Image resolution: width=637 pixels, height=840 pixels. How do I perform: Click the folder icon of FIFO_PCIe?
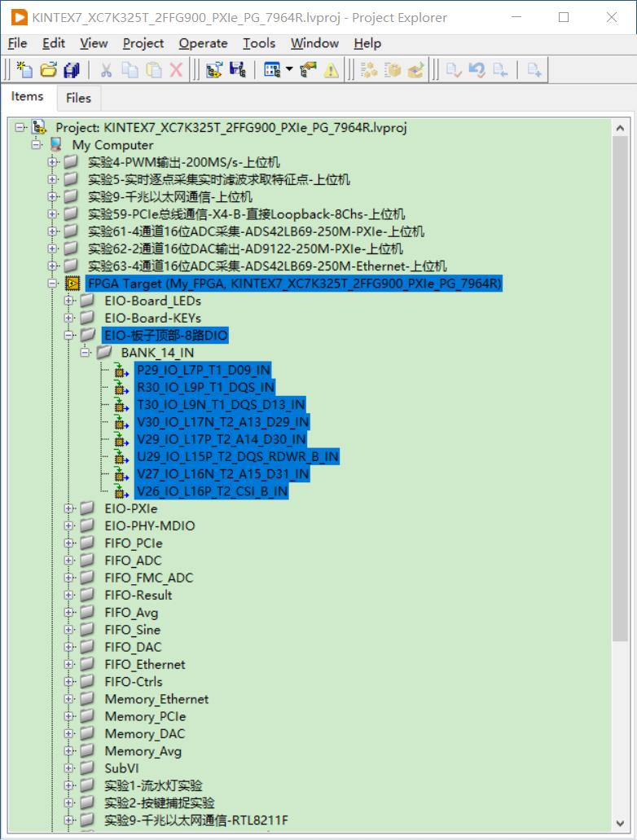click(x=87, y=543)
